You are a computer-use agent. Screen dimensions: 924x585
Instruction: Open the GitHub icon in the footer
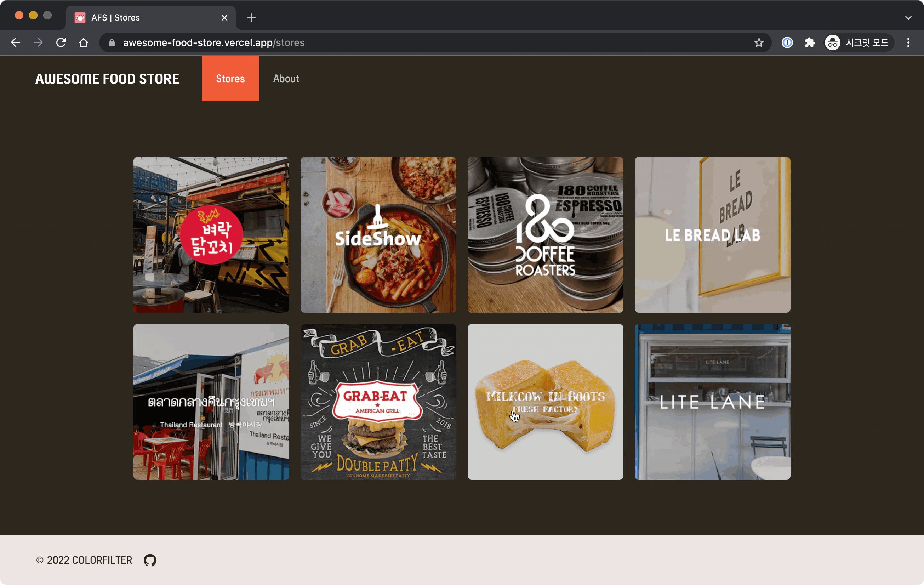coord(150,561)
